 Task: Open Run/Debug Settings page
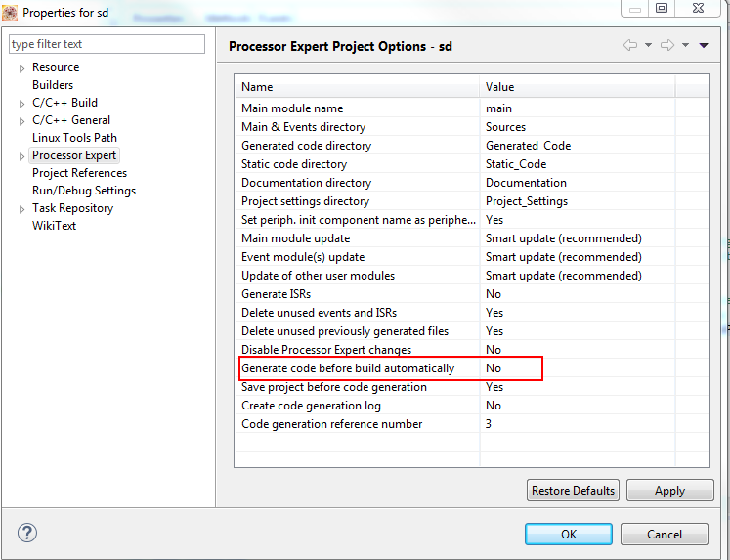tap(84, 191)
